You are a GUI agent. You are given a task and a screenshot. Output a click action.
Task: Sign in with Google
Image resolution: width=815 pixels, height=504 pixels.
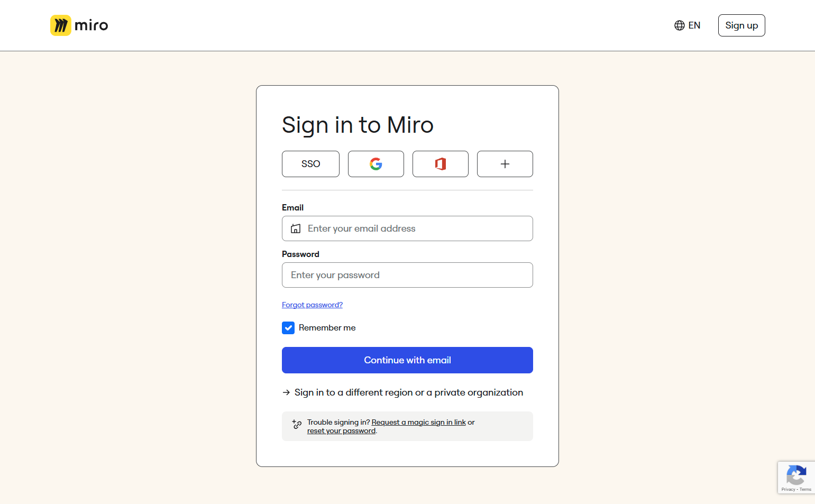tap(376, 164)
